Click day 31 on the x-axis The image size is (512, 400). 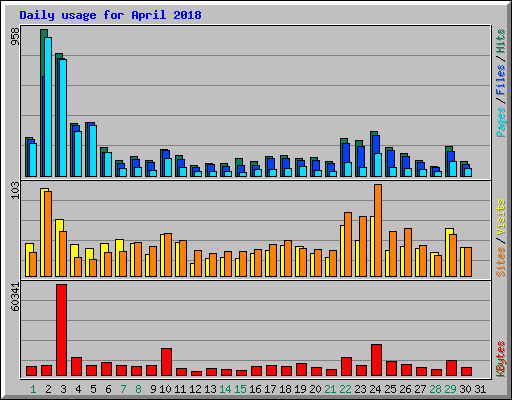(480, 389)
